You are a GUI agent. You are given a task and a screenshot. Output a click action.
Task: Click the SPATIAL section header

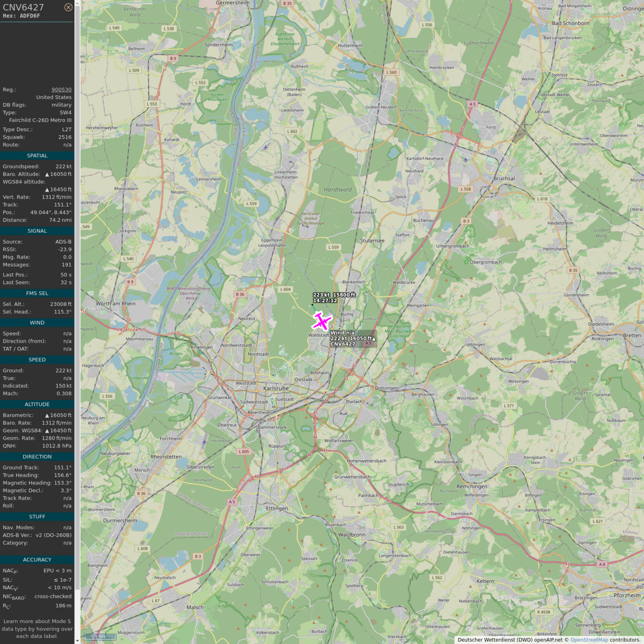pos(37,156)
